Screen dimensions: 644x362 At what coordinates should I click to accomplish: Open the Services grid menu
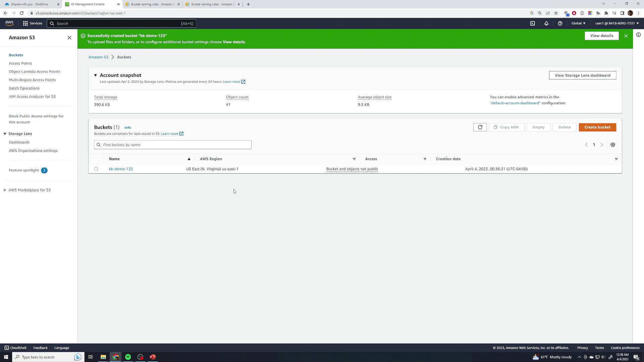pyautogui.click(x=25, y=23)
